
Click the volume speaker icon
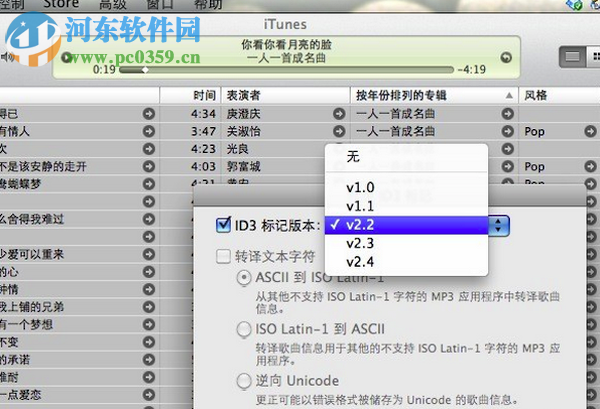tap(7, 57)
